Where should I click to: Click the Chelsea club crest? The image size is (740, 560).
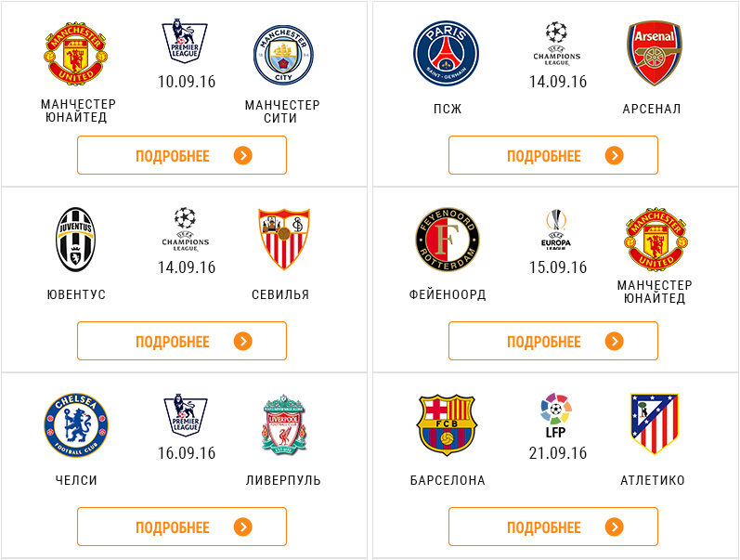(76, 425)
